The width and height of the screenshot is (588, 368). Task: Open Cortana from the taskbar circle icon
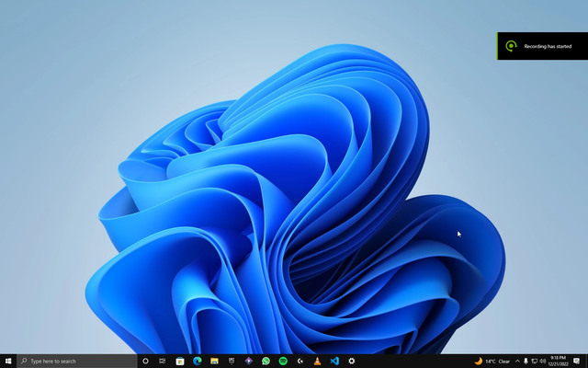pyautogui.click(x=145, y=361)
